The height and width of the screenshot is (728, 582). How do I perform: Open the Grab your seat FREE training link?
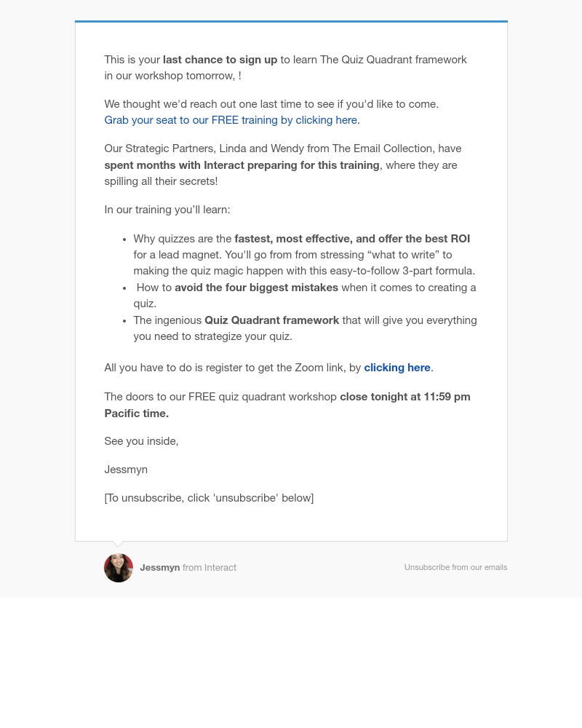pos(232,120)
